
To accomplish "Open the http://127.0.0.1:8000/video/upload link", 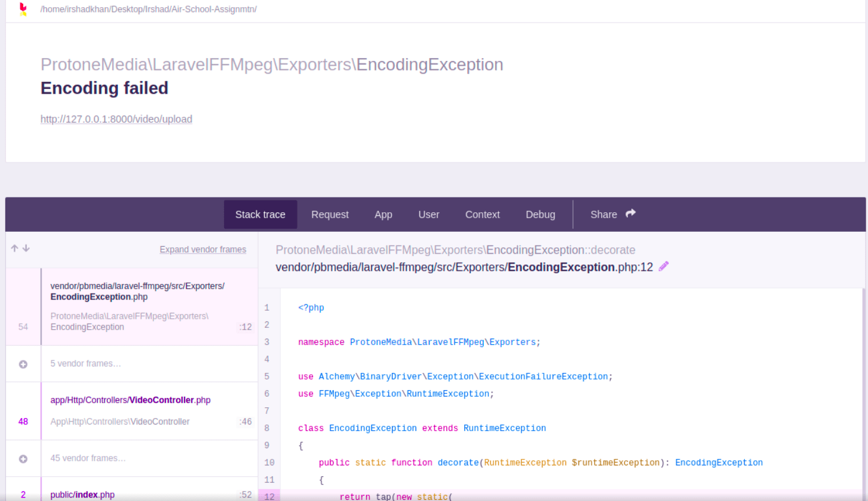I will click(x=116, y=119).
